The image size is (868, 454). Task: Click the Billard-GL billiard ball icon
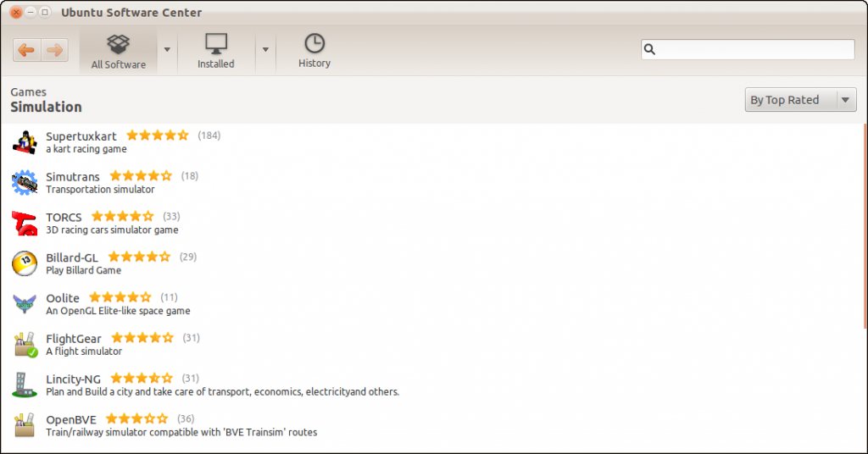click(25, 263)
